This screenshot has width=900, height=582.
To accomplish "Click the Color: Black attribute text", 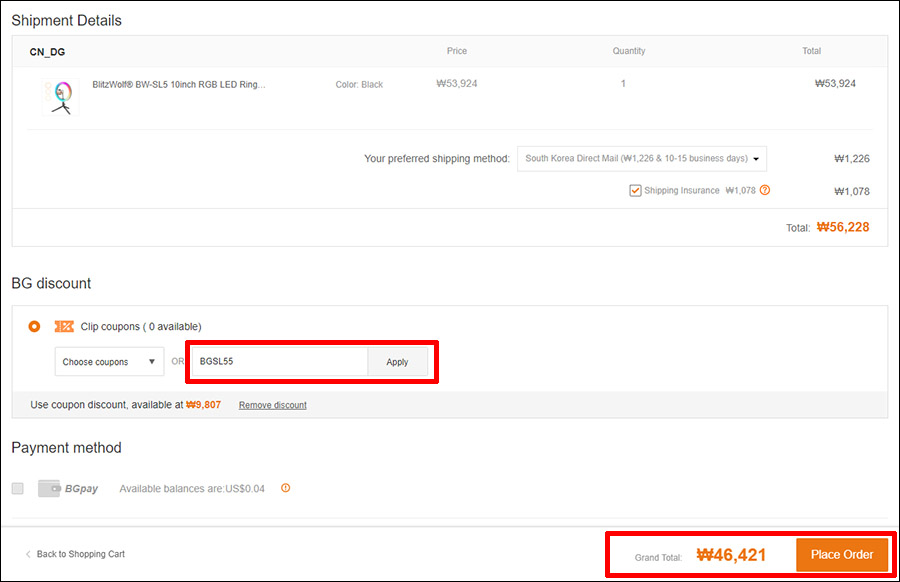I will (x=359, y=84).
